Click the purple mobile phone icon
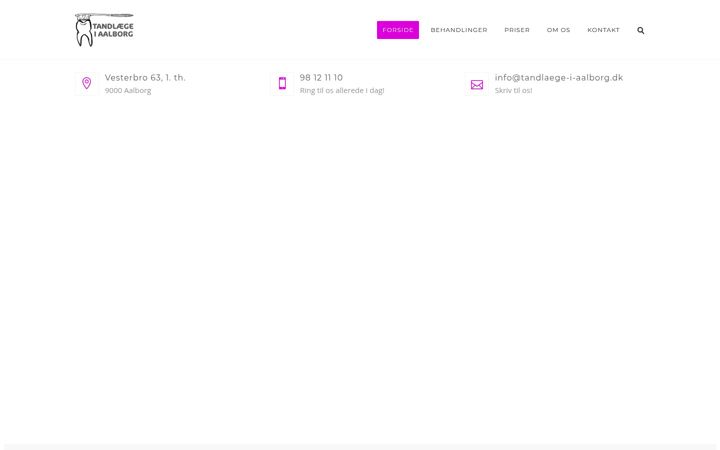 (282, 83)
